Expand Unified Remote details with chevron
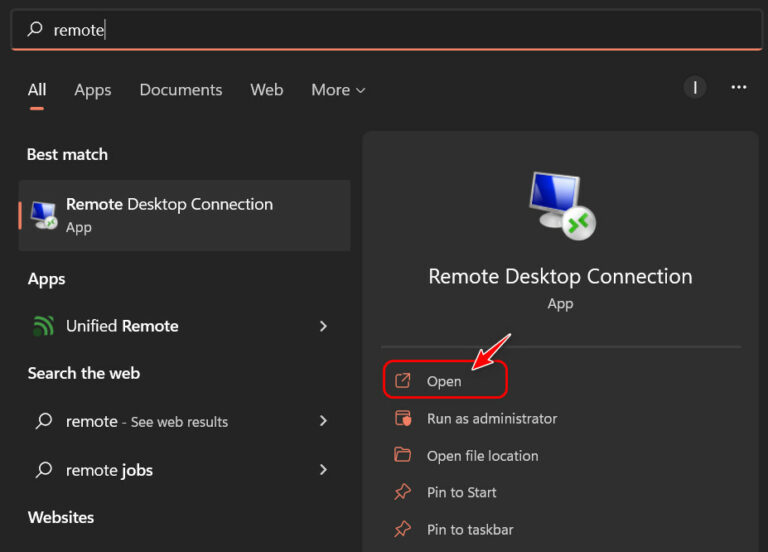This screenshot has height=552, width=768. point(323,326)
